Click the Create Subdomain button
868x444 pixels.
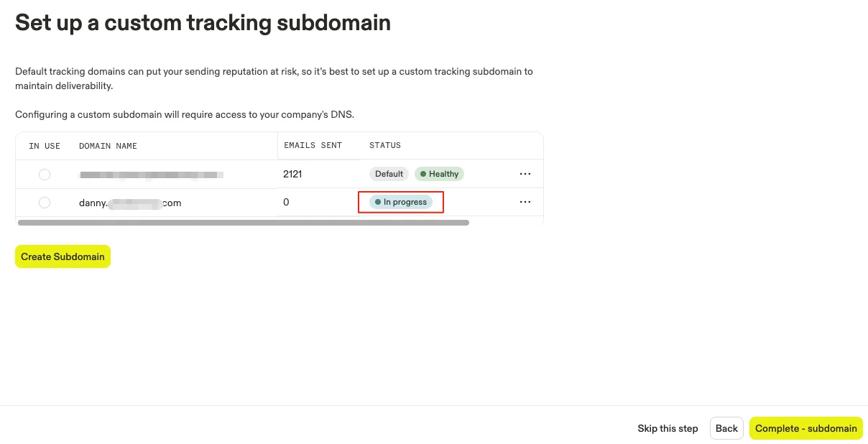[63, 256]
